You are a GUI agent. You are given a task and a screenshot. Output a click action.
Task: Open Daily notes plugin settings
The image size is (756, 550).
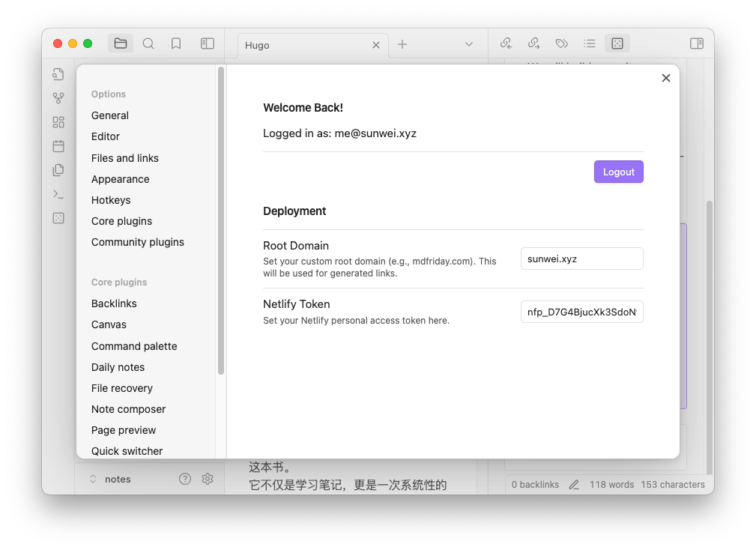point(118,367)
